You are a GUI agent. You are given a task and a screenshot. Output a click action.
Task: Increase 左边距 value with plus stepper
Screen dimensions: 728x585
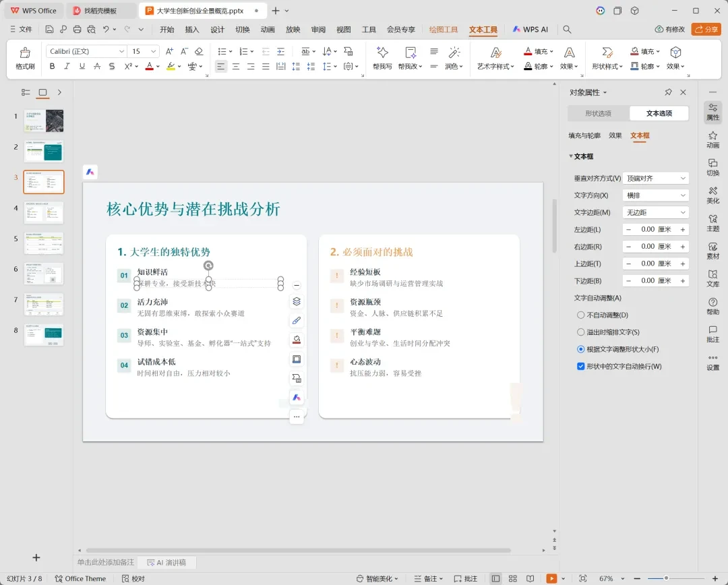click(x=682, y=229)
